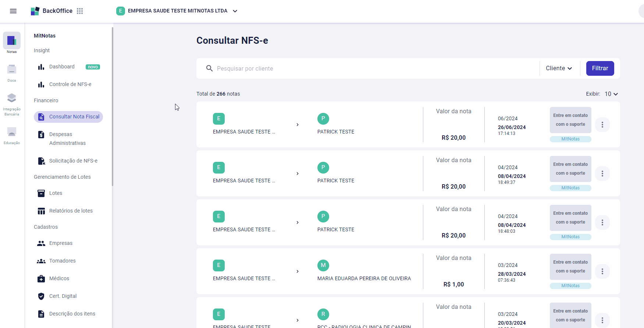Image resolution: width=644 pixels, height=328 pixels.
Task: Click the Controle de NFS-e chart icon
Action: [x=41, y=85]
